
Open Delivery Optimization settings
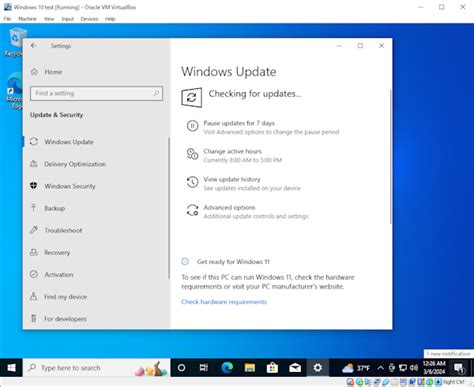(x=68, y=164)
